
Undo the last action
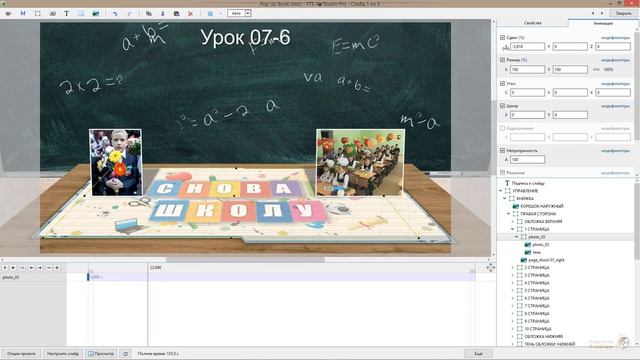(x=115, y=13)
